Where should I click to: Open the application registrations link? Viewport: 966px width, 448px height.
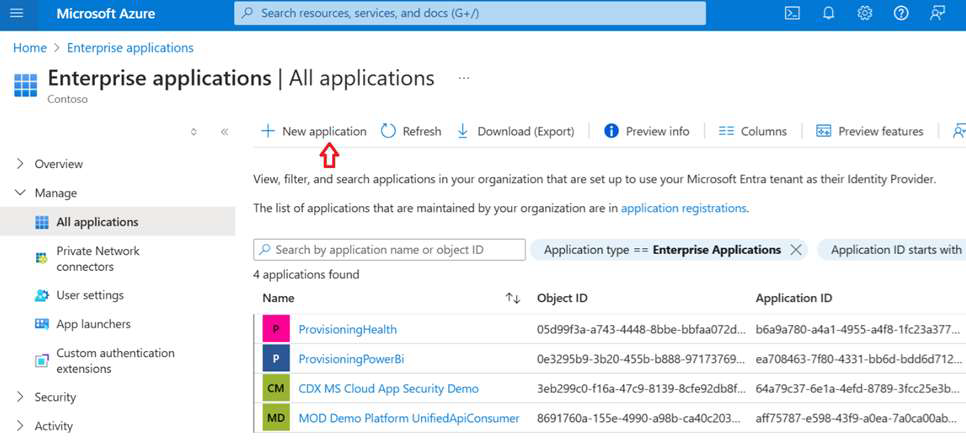[684, 208]
